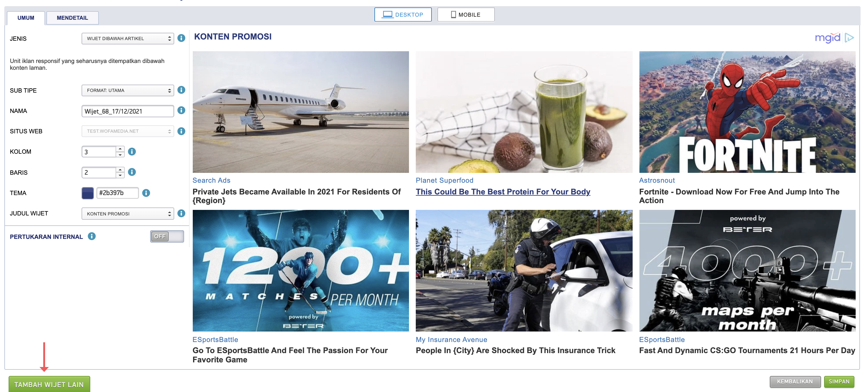The height and width of the screenshot is (392, 868).
Task: Click the info icon beside SUB TIPE
Action: [181, 90]
